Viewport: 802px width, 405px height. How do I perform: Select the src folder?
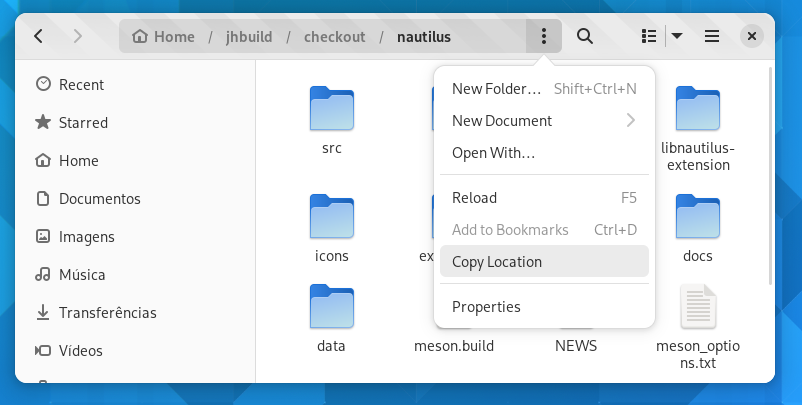pyautogui.click(x=331, y=121)
